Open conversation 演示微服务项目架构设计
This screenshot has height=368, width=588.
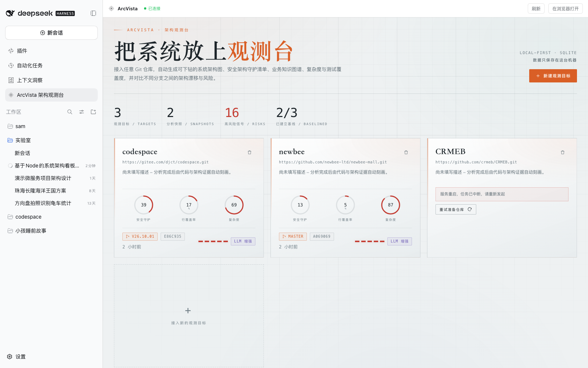coord(51,178)
